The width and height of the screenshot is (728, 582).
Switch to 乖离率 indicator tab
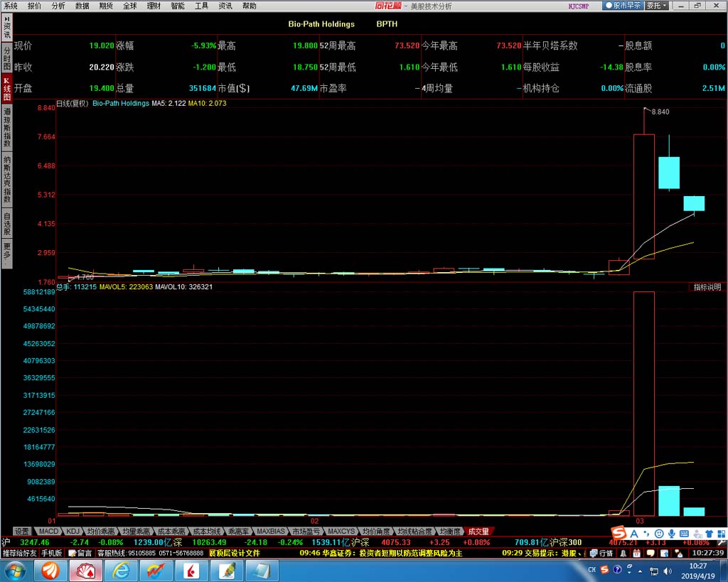click(x=238, y=532)
